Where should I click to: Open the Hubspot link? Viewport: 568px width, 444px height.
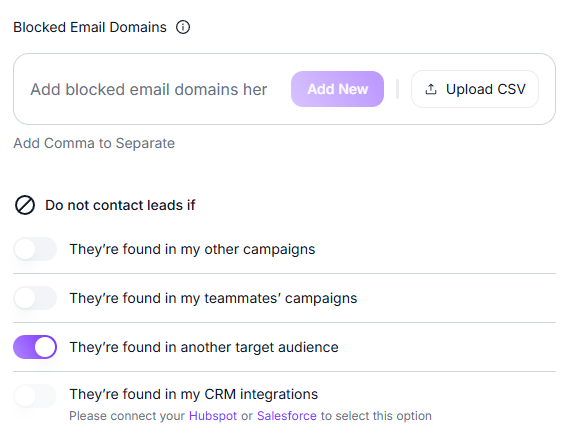pyautogui.click(x=213, y=416)
